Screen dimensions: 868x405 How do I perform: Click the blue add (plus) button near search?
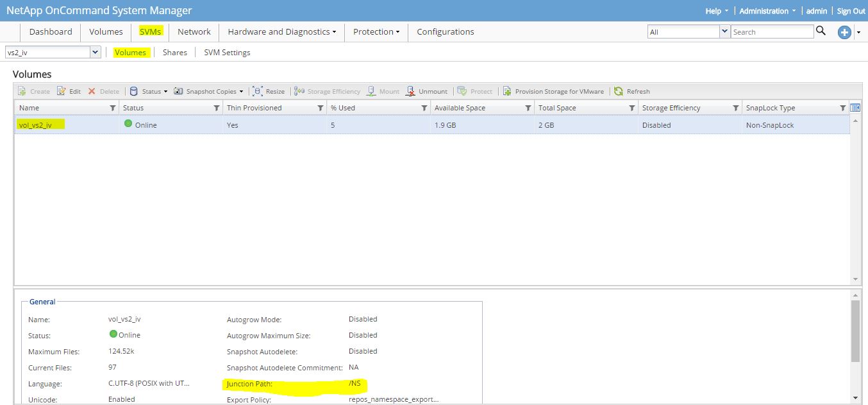tap(844, 31)
